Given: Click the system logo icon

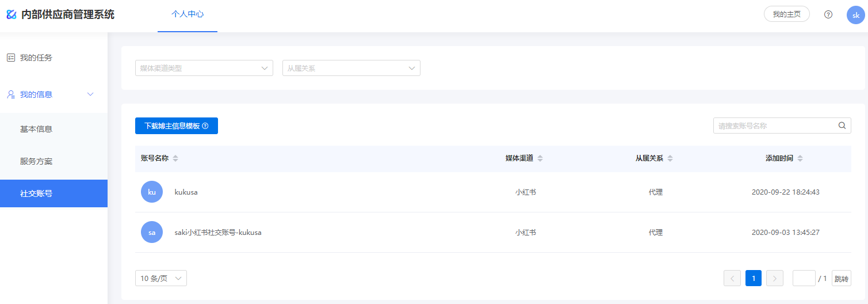Looking at the screenshot, I should coord(12,14).
